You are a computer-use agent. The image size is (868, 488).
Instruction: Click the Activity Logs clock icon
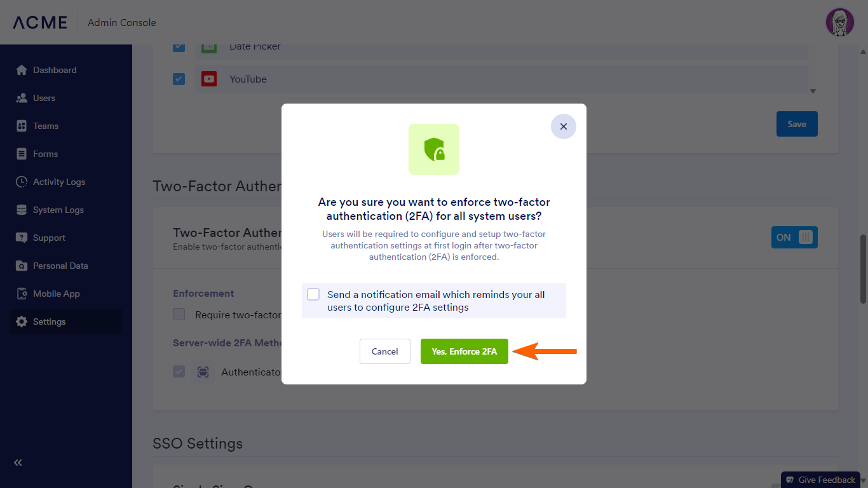pos(22,182)
